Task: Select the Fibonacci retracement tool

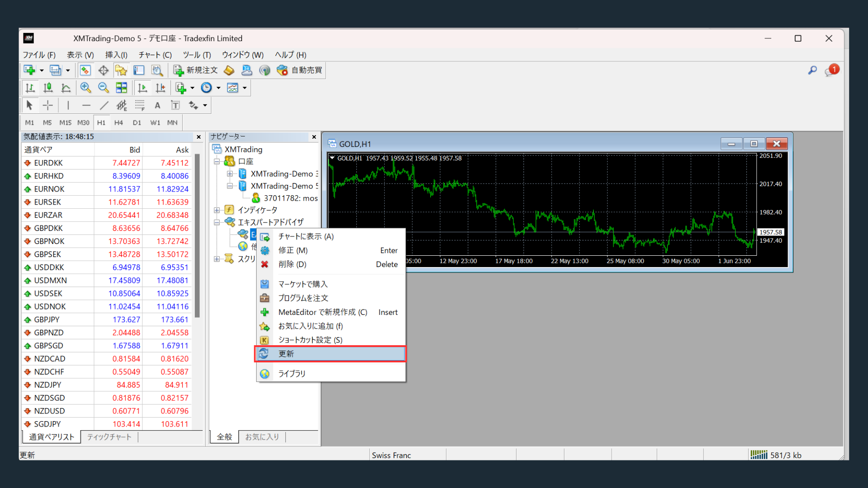Action: coord(140,105)
